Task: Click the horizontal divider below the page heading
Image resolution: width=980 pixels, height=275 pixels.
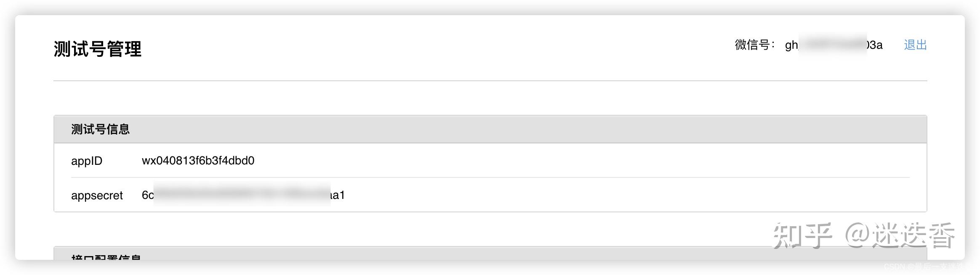Action: point(490,80)
